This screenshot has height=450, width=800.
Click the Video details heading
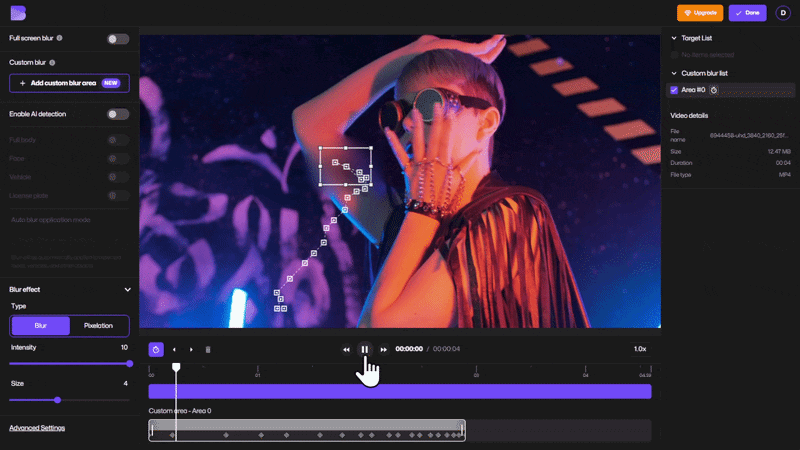coord(689,116)
